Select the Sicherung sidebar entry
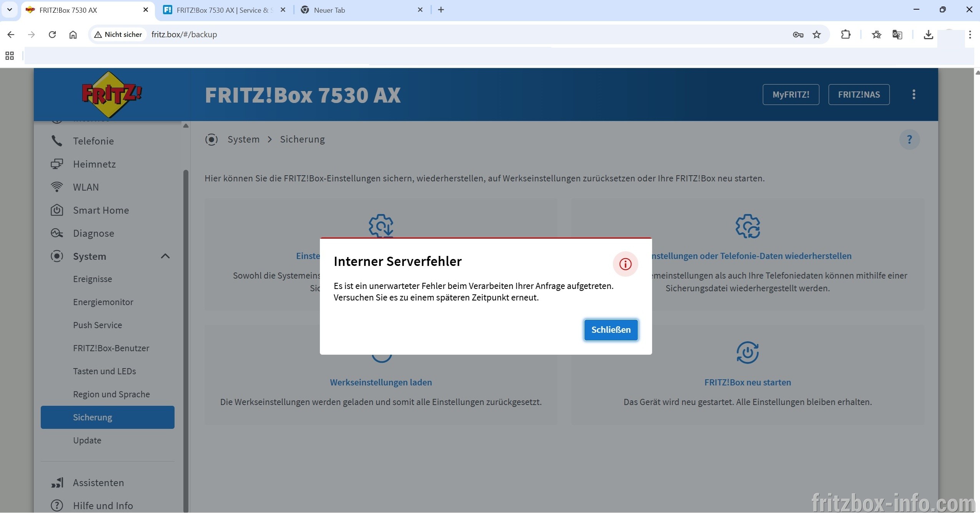The height and width of the screenshot is (513, 980). click(108, 417)
